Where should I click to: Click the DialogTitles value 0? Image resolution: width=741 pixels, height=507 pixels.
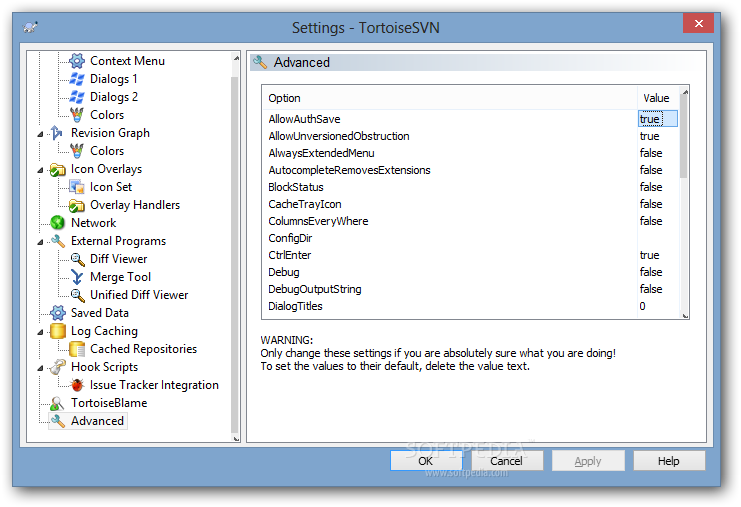pos(642,306)
